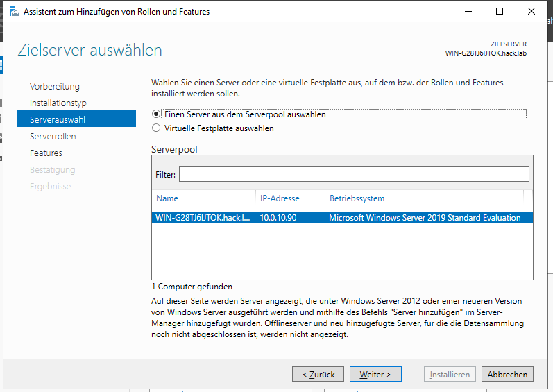The image size is (553, 392).
Task: Close the wizard with X button
Action: tap(532, 12)
